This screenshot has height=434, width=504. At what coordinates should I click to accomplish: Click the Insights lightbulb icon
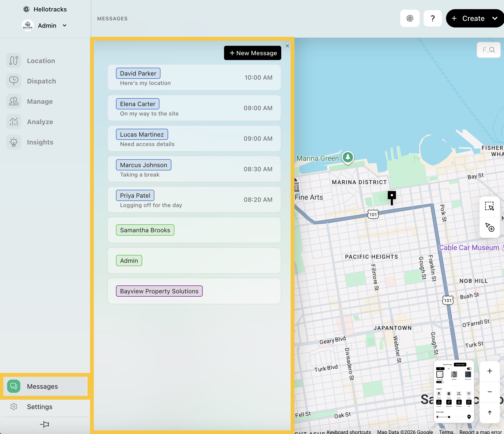[x=14, y=142]
